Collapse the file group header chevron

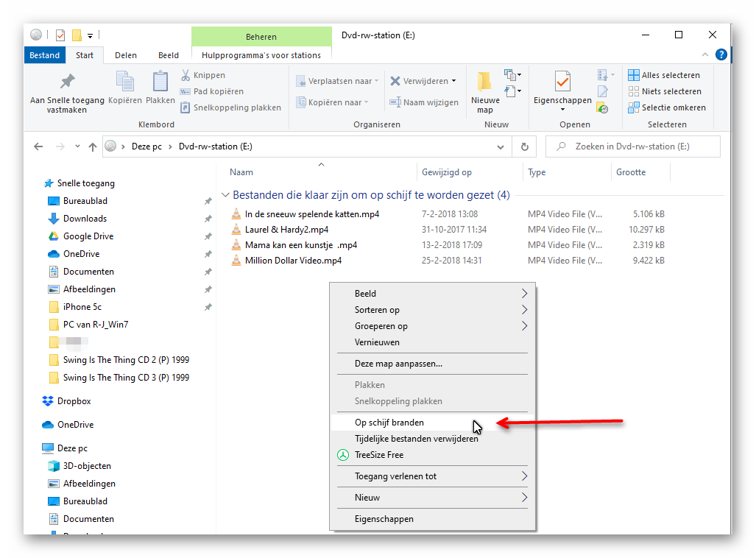[225, 196]
